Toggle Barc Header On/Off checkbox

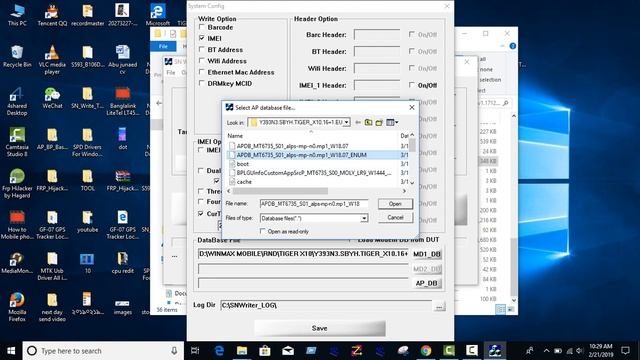412,35
